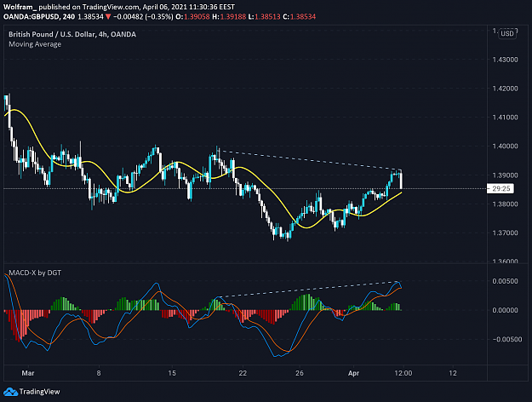Click the 15 date label on time axis
532x402 pixels.
click(172, 373)
